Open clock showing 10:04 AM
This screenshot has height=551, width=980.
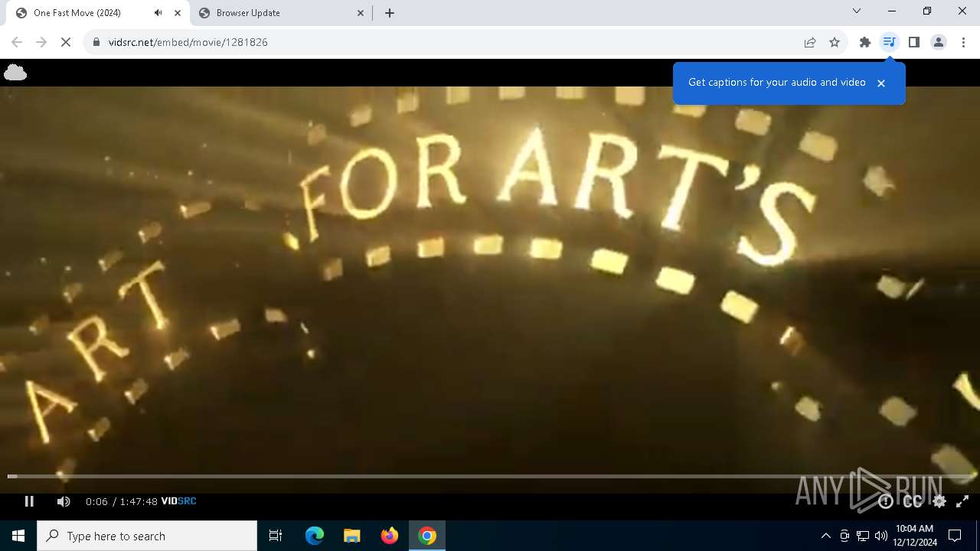click(916, 536)
